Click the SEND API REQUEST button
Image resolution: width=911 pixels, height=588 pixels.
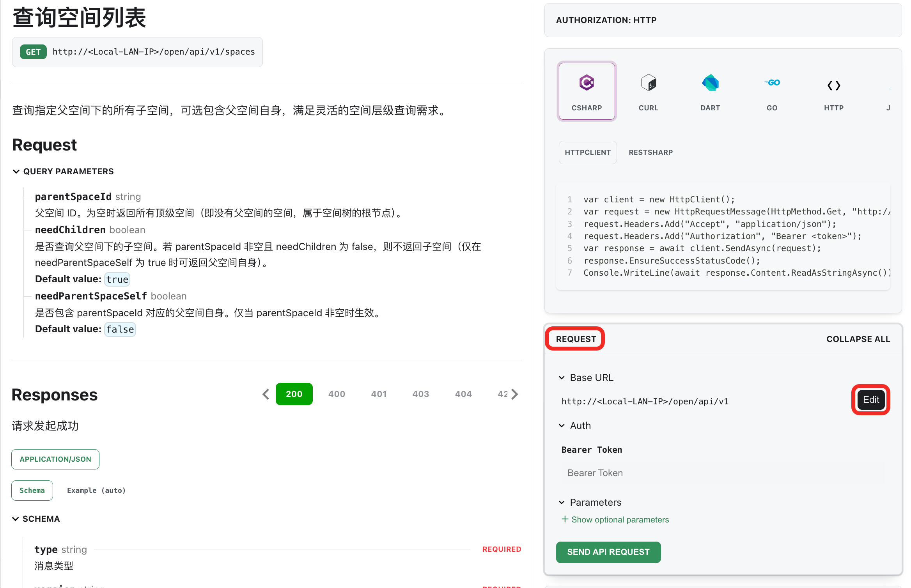click(x=608, y=552)
